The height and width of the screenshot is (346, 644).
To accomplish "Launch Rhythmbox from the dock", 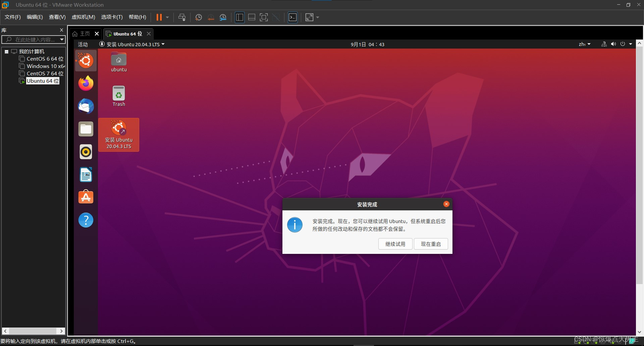I will click(86, 152).
